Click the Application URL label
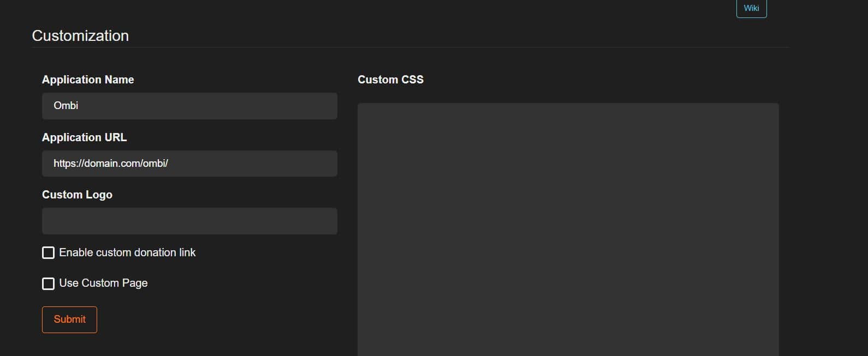Viewport: 868px width, 356px height. pos(84,137)
